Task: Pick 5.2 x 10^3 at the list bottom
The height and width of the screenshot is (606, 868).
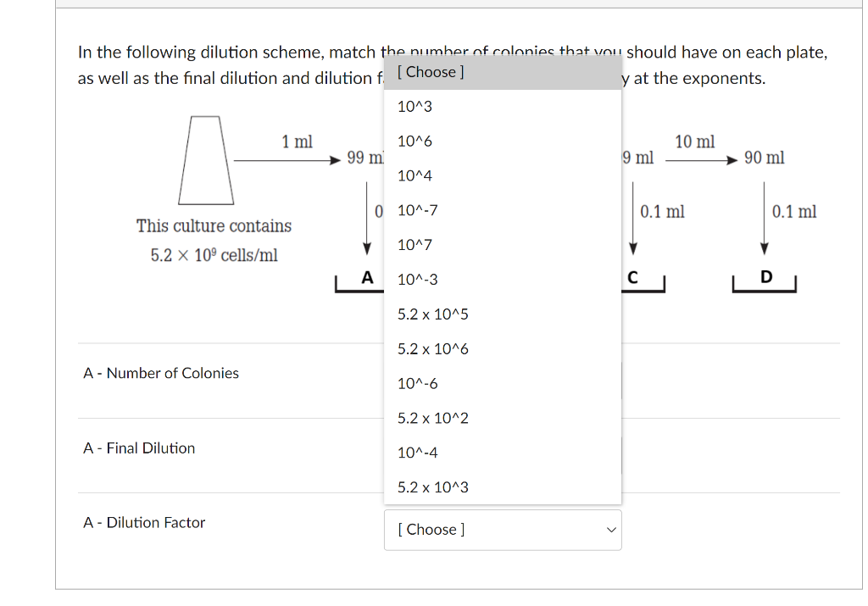Action: [432, 487]
